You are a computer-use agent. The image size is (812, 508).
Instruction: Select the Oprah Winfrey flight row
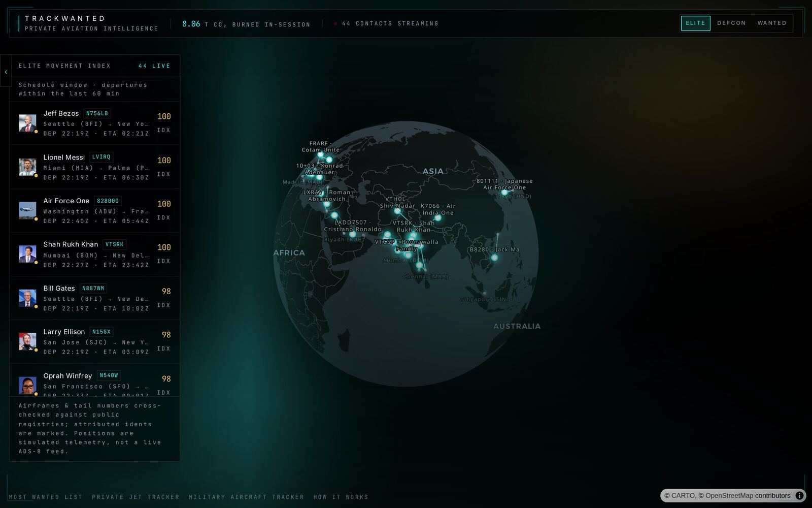(x=95, y=380)
